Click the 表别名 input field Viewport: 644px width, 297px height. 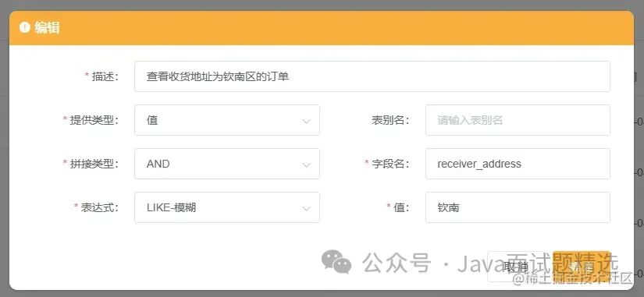click(x=518, y=120)
